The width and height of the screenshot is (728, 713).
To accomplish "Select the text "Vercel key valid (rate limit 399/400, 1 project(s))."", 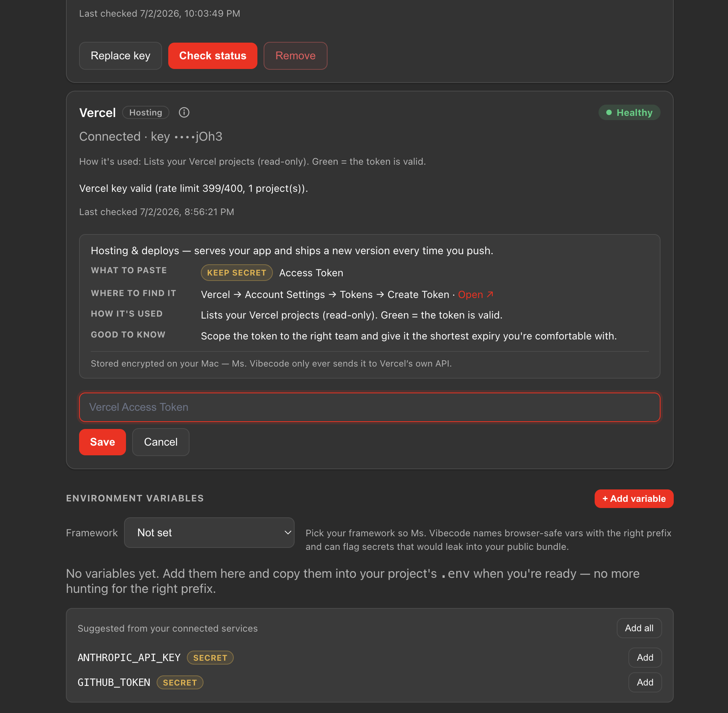I will click(193, 189).
